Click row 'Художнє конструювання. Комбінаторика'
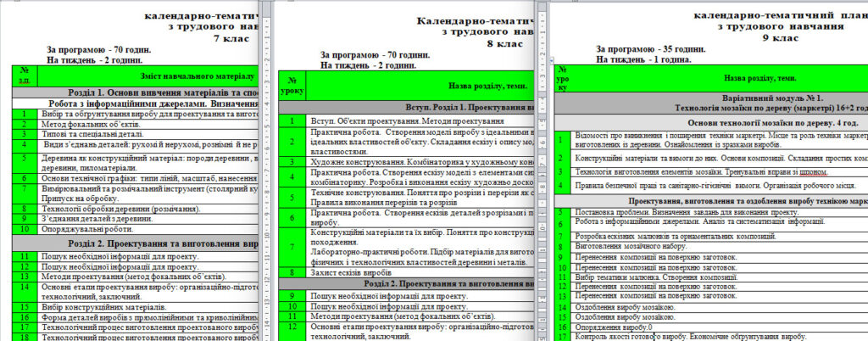The width and height of the screenshot is (868, 341). click(406, 163)
